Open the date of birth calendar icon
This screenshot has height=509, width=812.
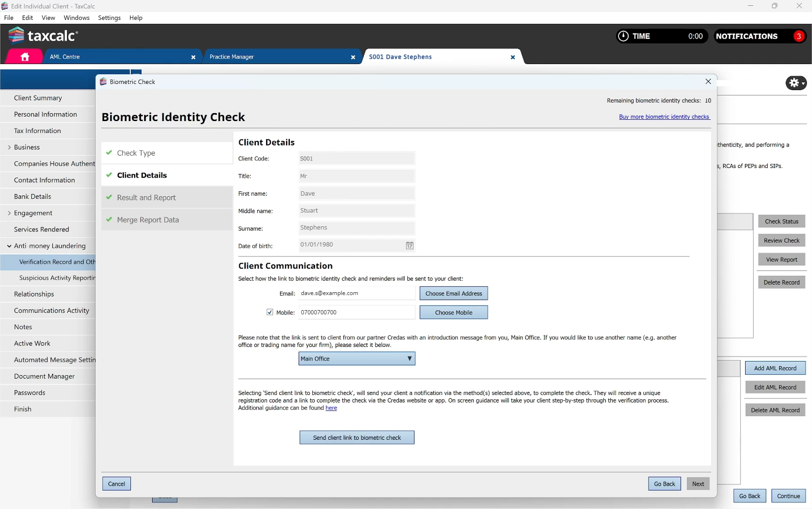(x=409, y=245)
